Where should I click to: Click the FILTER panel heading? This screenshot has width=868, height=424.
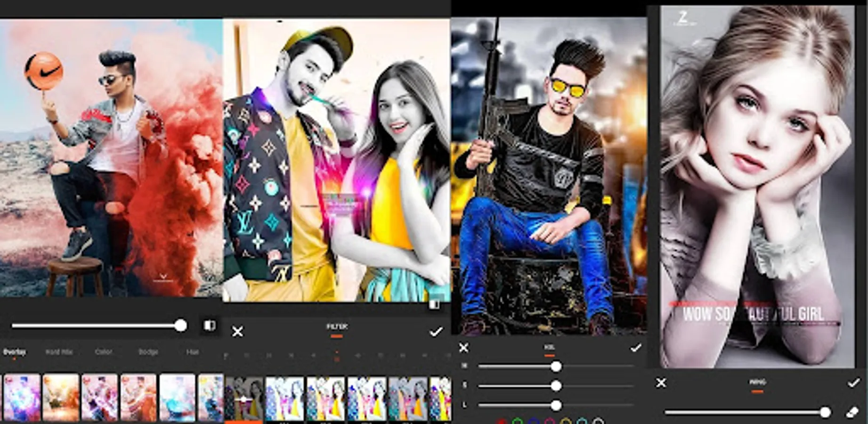pos(337,326)
